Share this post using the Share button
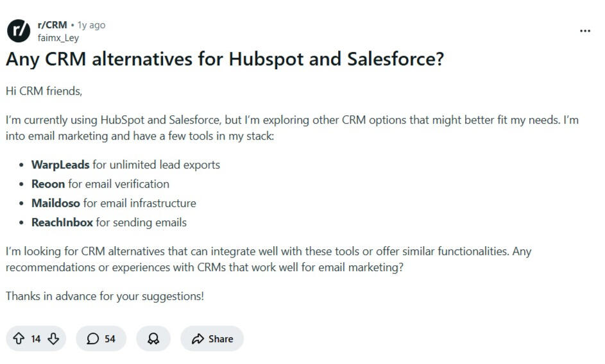The height and width of the screenshot is (364, 605). coord(212,339)
